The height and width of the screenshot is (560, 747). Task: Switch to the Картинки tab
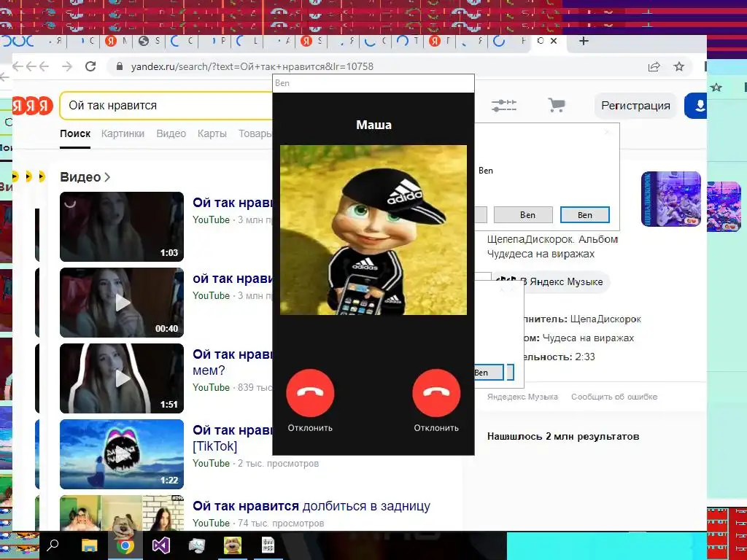123,134
